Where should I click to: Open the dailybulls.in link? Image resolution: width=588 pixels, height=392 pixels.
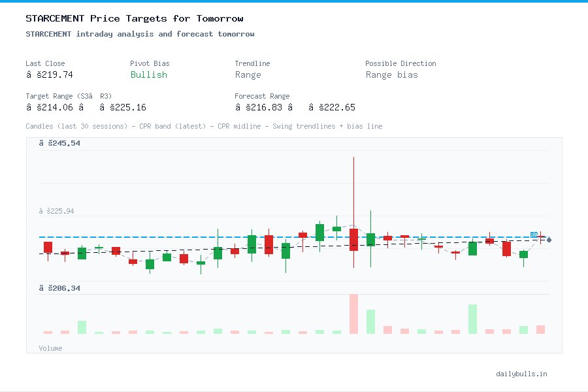[x=521, y=374]
